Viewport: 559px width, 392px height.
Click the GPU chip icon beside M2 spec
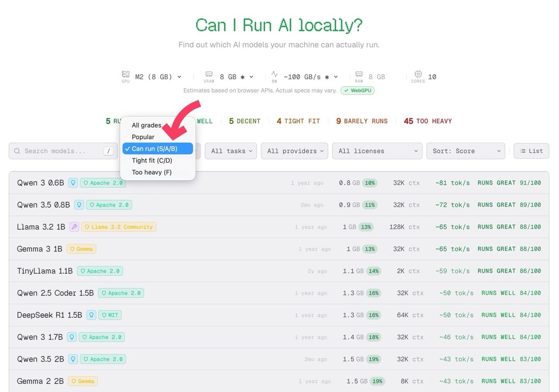coord(125,76)
